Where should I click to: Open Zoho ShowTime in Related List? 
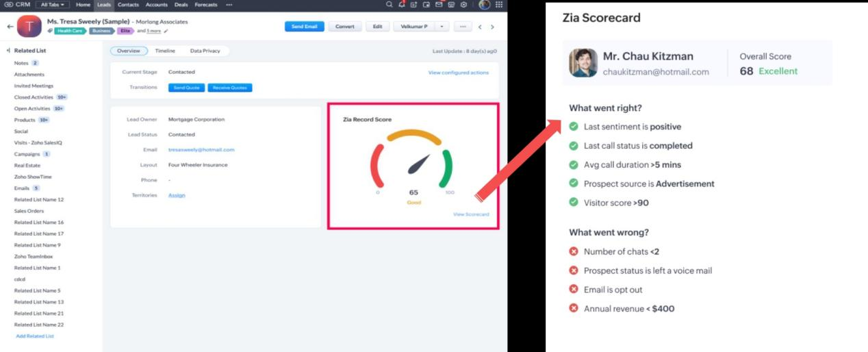pyautogui.click(x=33, y=177)
